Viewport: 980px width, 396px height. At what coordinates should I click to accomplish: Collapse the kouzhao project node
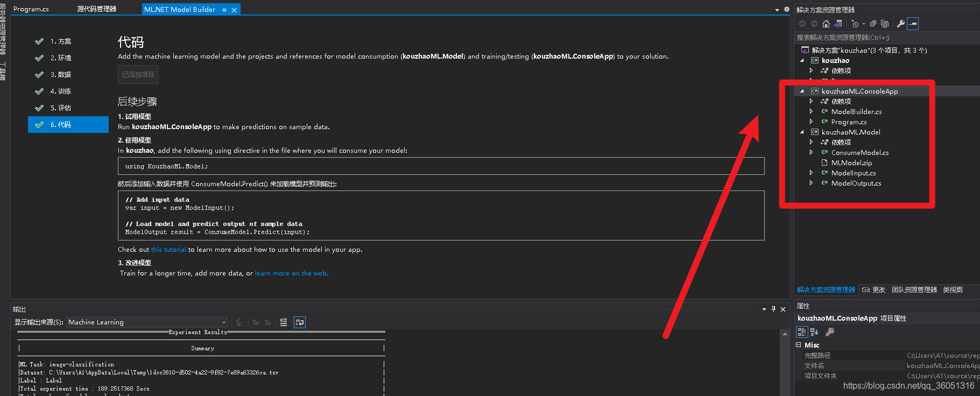pyautogui.click(x=802, y=60)
